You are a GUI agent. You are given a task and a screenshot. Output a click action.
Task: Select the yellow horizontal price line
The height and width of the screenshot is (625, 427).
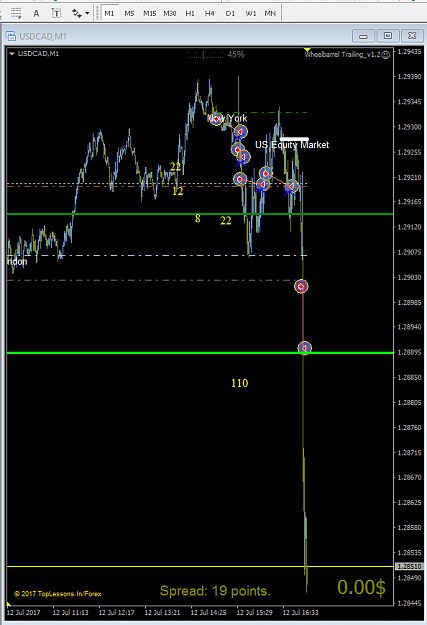coord(200,566)
